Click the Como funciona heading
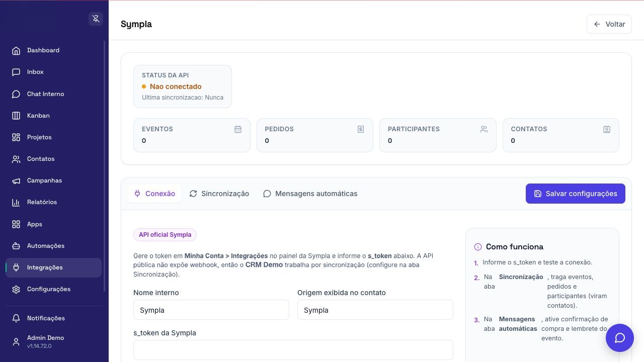 pos(515,247)
